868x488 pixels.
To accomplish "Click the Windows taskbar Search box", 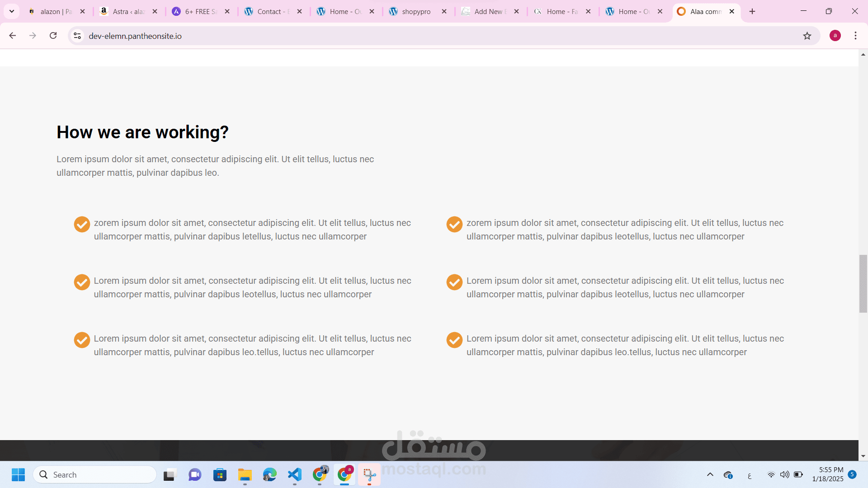I will (x=95, y=474).
